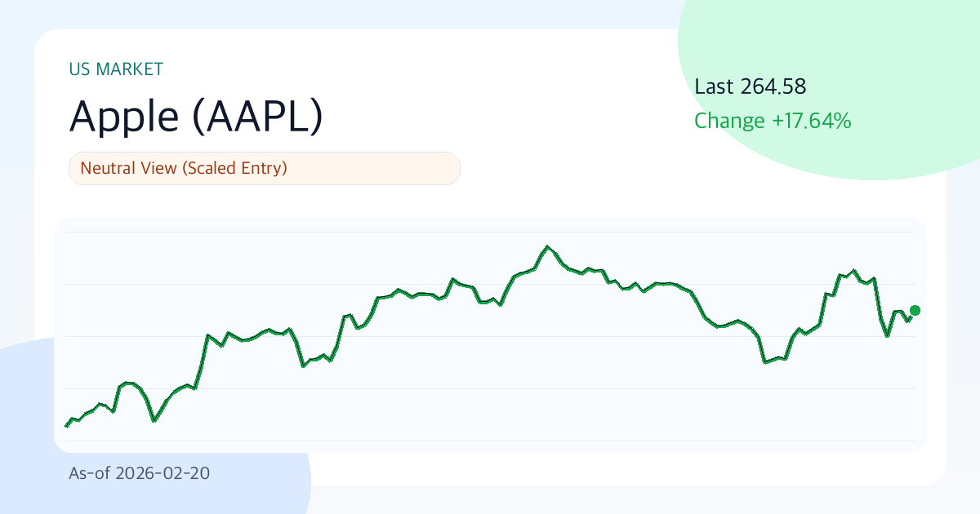The width and height of the screenshot is (980, 514).
Task: Select the Change +17.64% indicator
Action: (773, 120)
